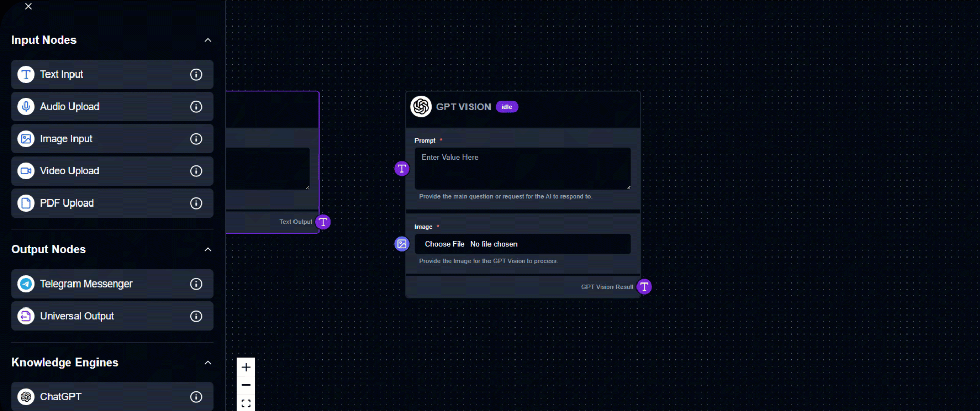The height and width of the screenshot is (411, 980).
Task: Zoom in on the canvas
Action: [x=246, y=367]
